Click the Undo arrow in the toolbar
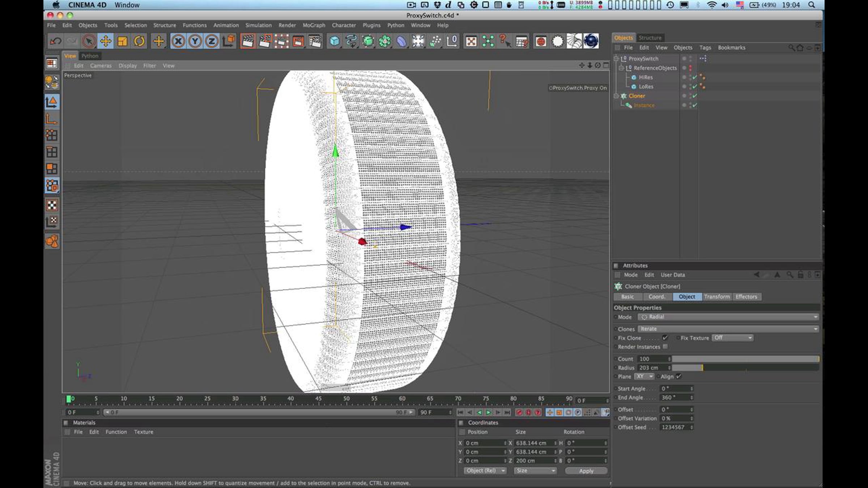 point(55,41)
